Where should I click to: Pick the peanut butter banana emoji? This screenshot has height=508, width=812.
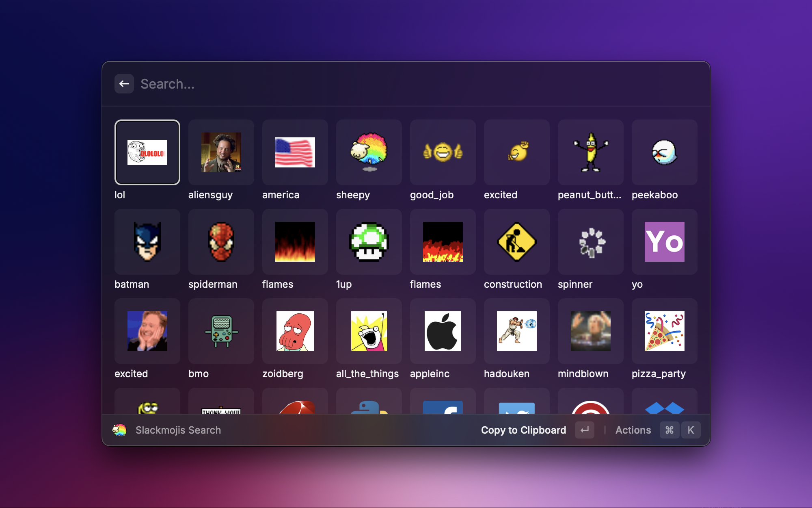coord(591,152)
